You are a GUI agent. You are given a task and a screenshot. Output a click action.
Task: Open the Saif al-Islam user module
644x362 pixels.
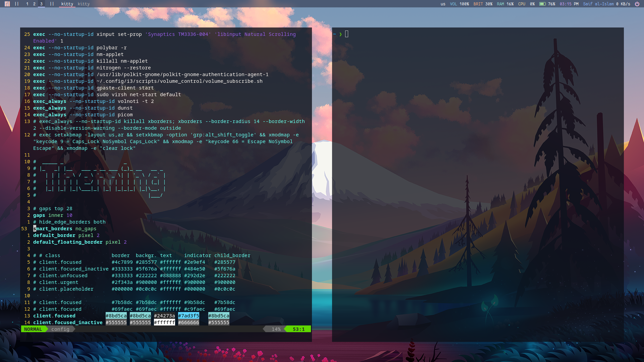tap(599, 4)
